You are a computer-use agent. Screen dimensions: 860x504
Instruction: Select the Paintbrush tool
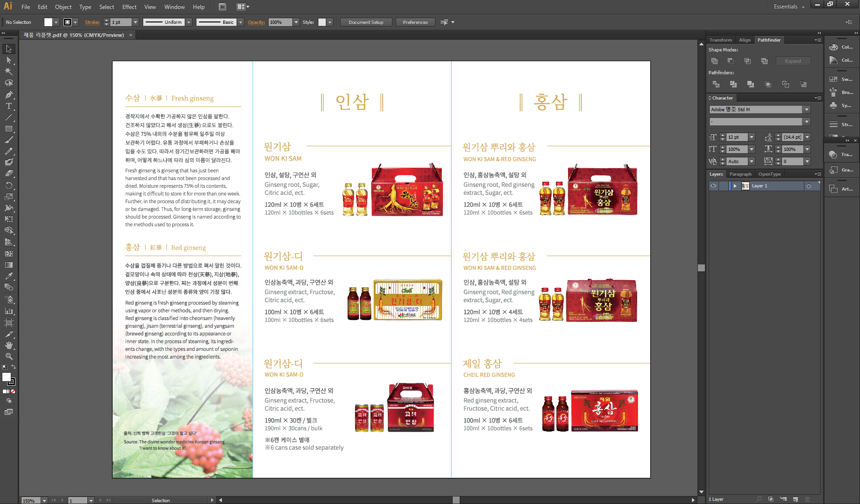[x=9, y=140]
